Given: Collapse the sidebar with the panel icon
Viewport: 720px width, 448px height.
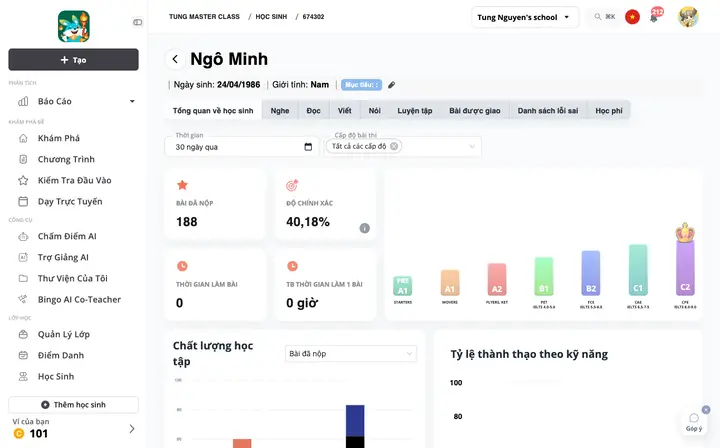Looking at the screenshot, I should pos(137,22).
